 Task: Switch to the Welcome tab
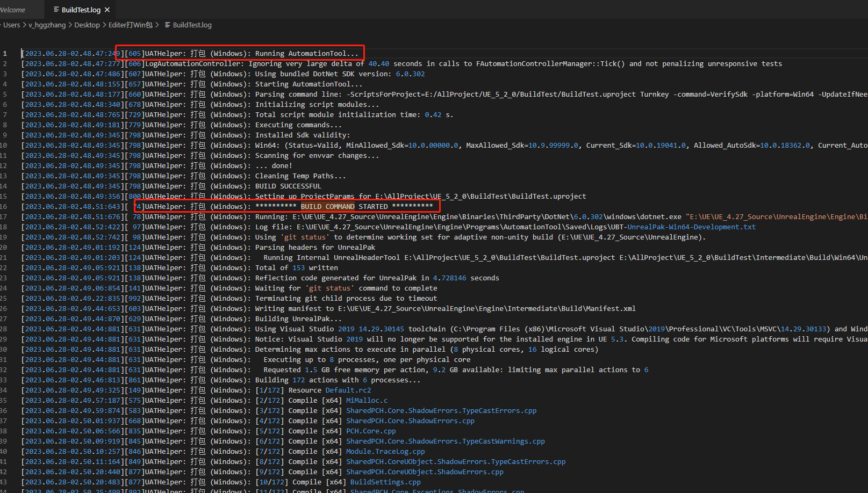point(13,10)
